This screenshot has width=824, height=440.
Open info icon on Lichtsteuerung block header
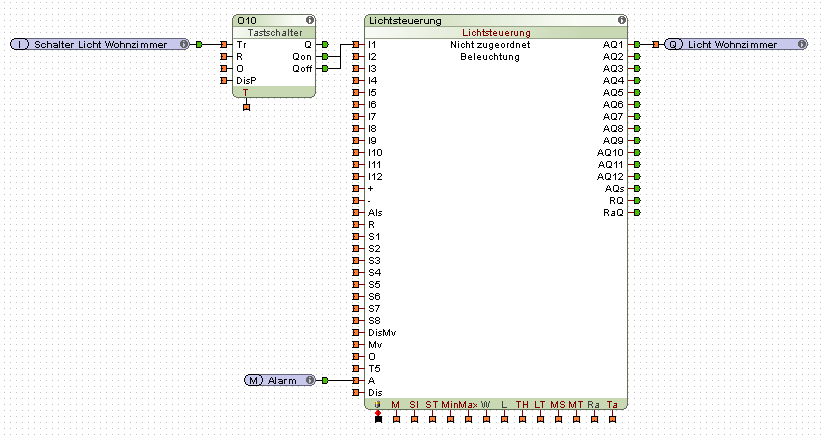[x=622, y=21]
